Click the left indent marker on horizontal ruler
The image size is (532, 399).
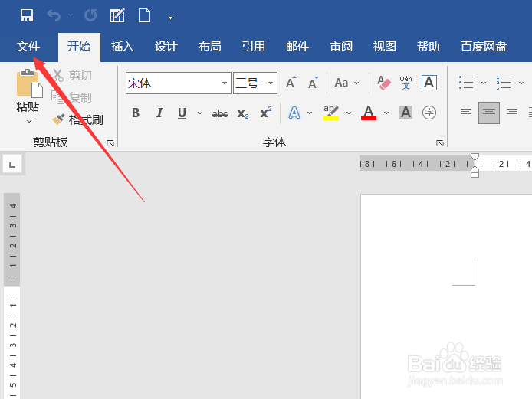coord(475,175)
